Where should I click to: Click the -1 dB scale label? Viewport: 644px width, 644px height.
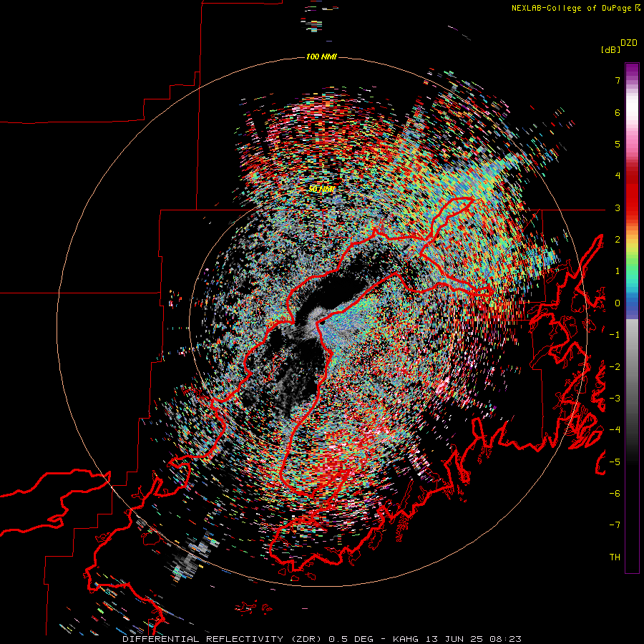coord(615,335)
